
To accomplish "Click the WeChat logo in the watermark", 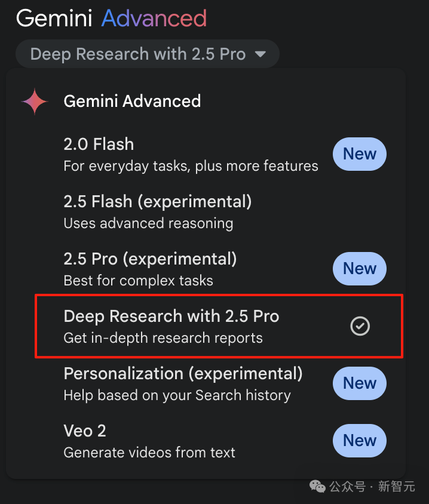I will (317, 486).
